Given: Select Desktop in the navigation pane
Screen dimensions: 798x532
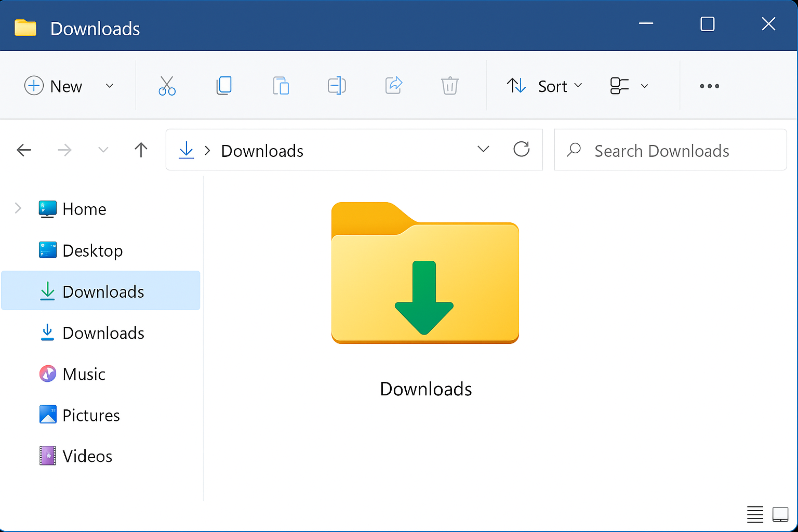Looking at the screenshot, I should 101,250.
